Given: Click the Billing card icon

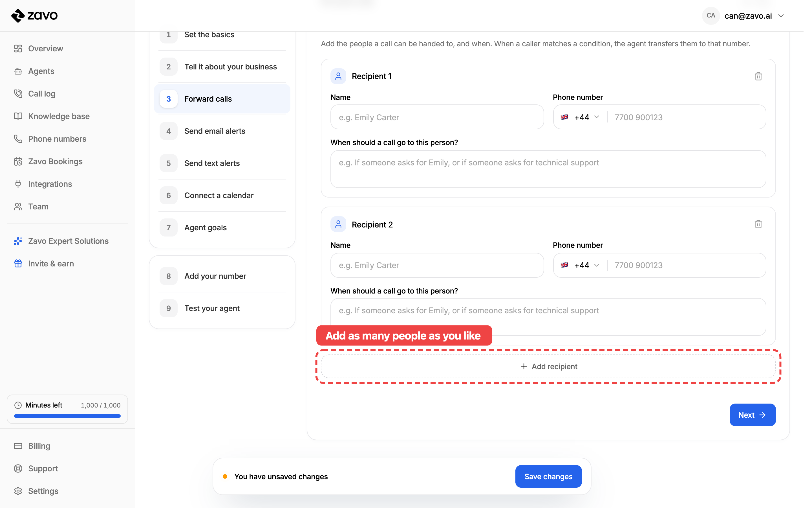Looking at the screenshot, I should coord(18,446).
